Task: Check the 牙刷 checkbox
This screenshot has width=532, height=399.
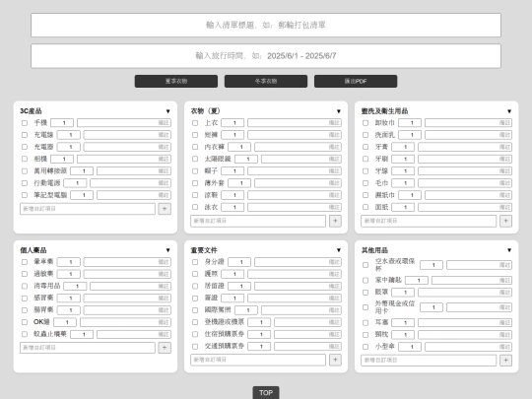Action: point(366,159)
